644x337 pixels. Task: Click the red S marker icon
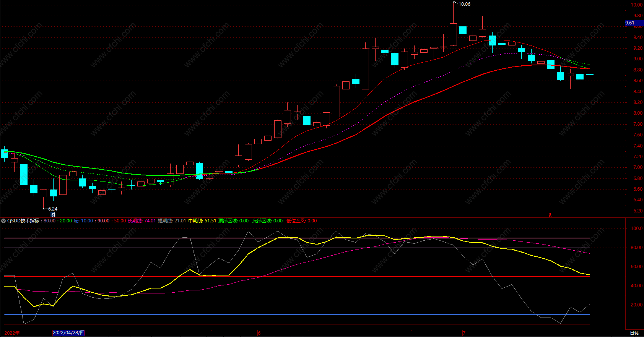pos(550,215)
